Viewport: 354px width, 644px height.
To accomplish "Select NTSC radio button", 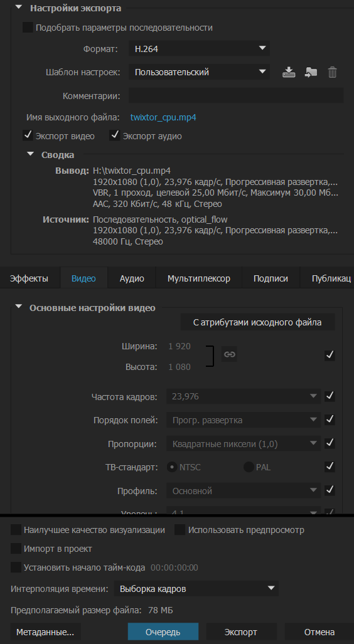I will click(172, 467).
